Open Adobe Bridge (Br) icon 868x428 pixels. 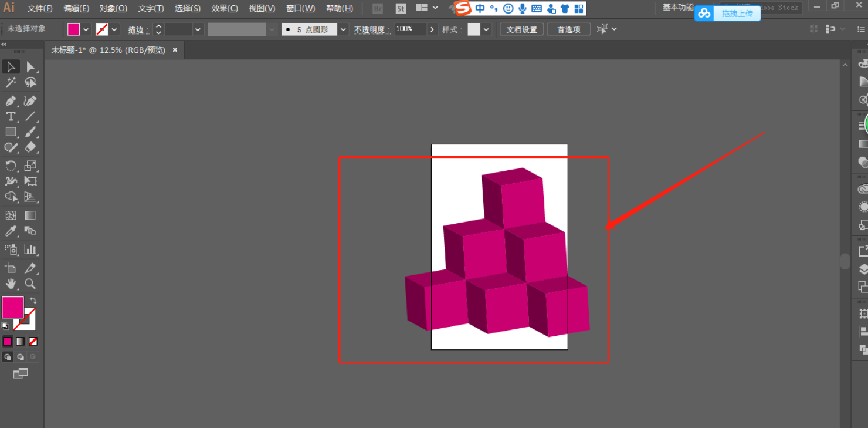pyautogui.click(x=378, y=8)
